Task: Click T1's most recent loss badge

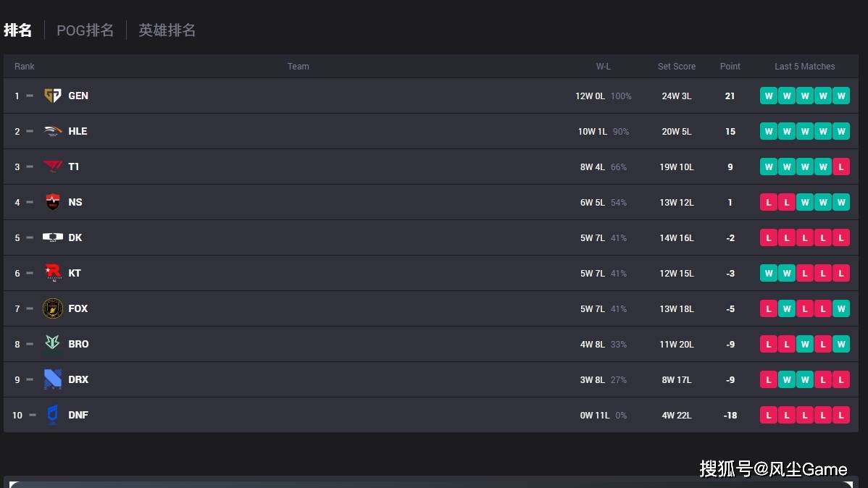Action: tap(841, 167)
